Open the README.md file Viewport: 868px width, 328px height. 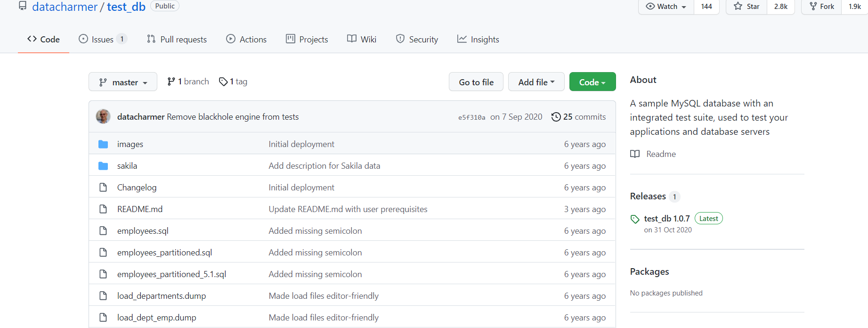(x=140, y=209)
